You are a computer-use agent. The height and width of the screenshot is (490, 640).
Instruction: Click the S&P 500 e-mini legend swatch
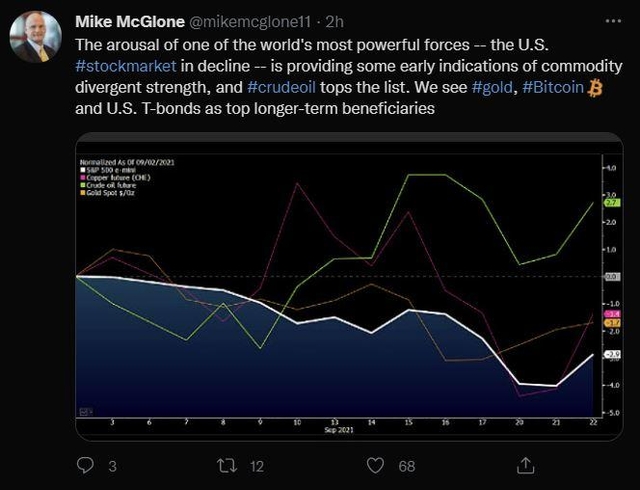pos(81,171)
